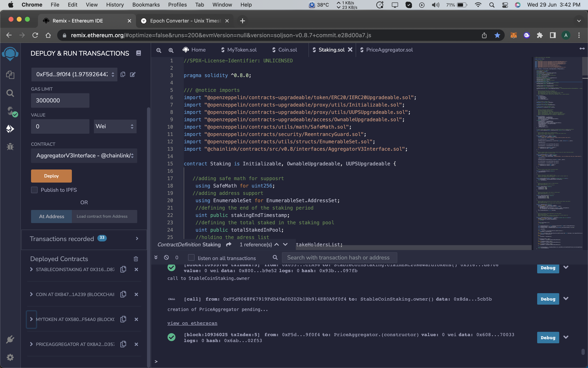Click the VALUE amount input field

[60, 126]
